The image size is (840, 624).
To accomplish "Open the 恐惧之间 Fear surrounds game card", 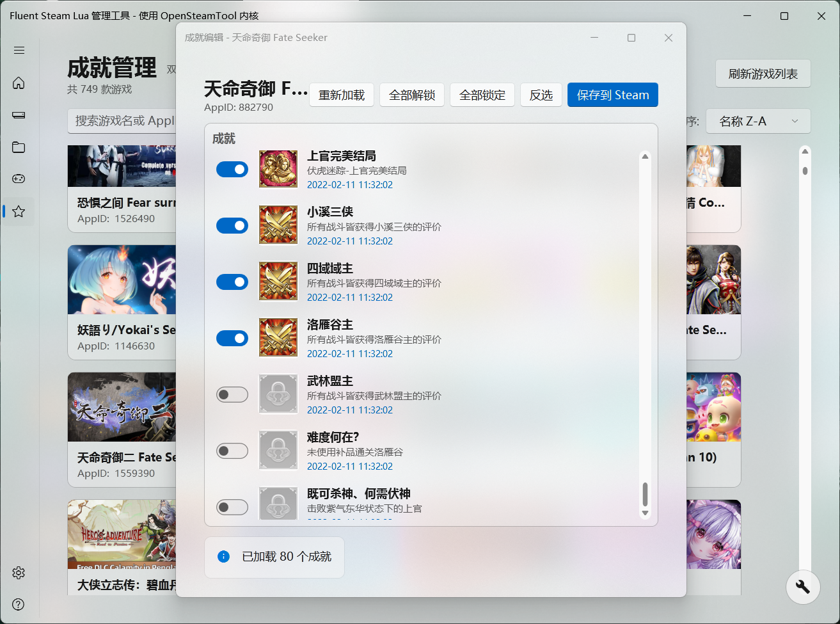I will coord(122,189).
